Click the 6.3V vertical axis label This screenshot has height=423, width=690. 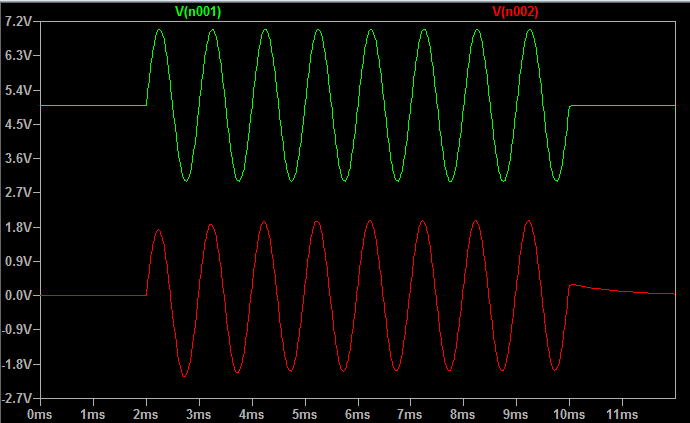(x=19, y=56)
